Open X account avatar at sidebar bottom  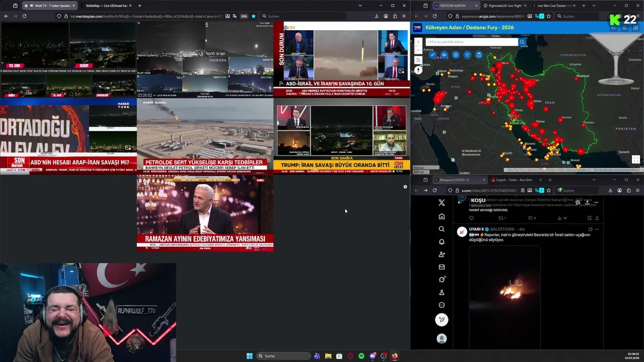pyautogui.click(x=442, y=339)
